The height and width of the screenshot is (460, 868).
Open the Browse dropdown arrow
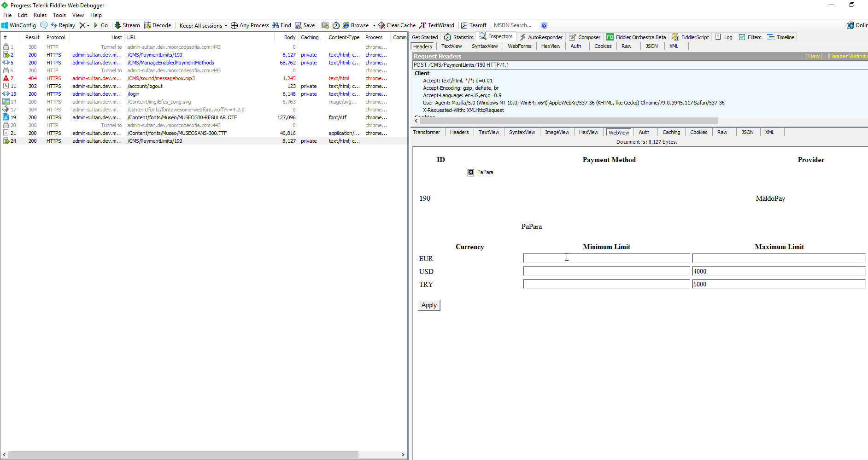[x=374, y=25]
